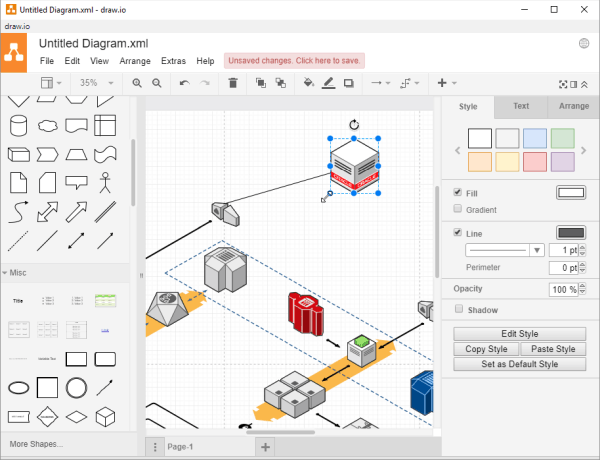This screenshot has height=460, width=600.
Task: Switch to the Text tab
Action: 521,105
